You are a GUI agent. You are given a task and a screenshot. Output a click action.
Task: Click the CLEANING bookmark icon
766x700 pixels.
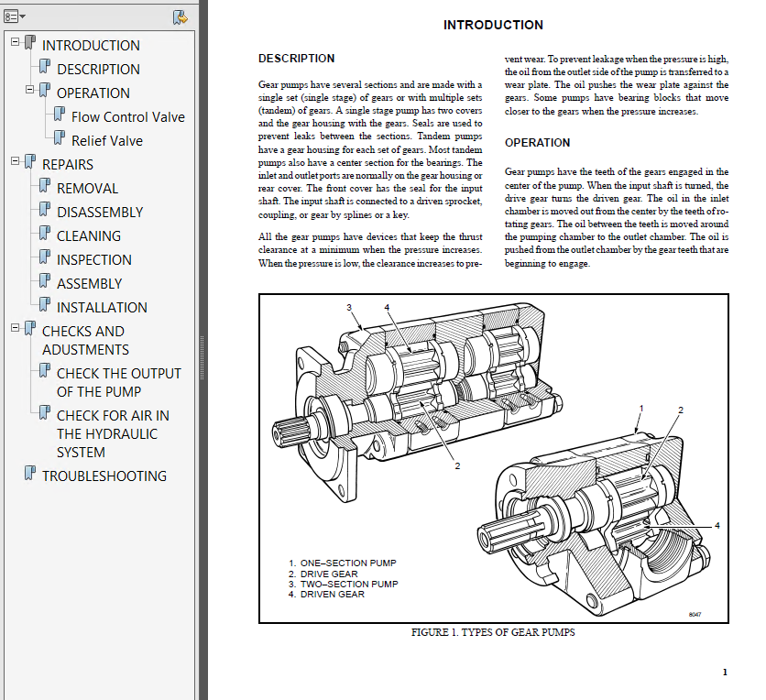(x=45, y=234)
